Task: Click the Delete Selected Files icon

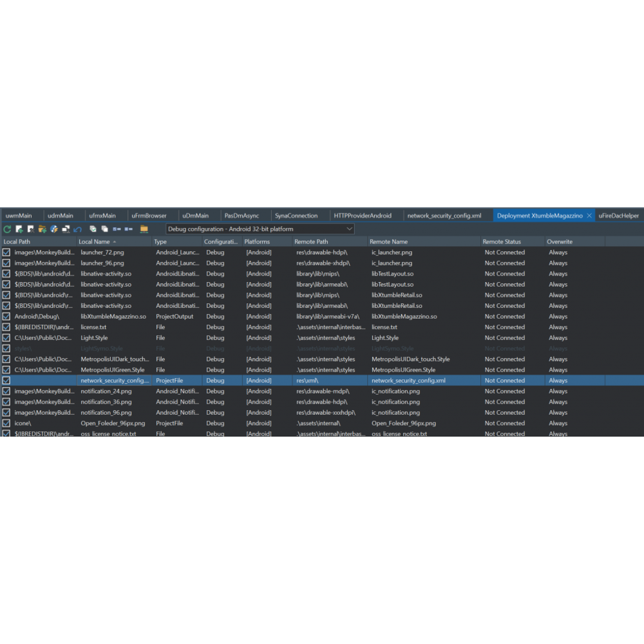Action: 31,229
